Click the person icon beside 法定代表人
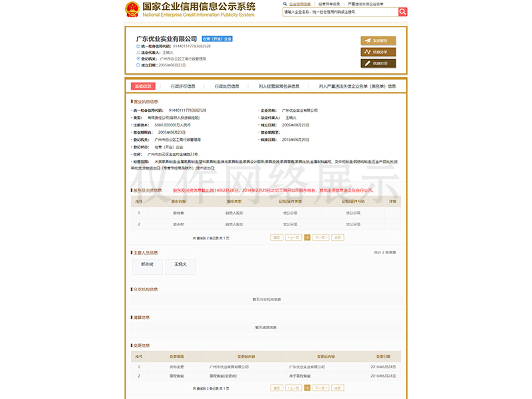This screenshot has width=532, height=399. (x=138, y=53)
